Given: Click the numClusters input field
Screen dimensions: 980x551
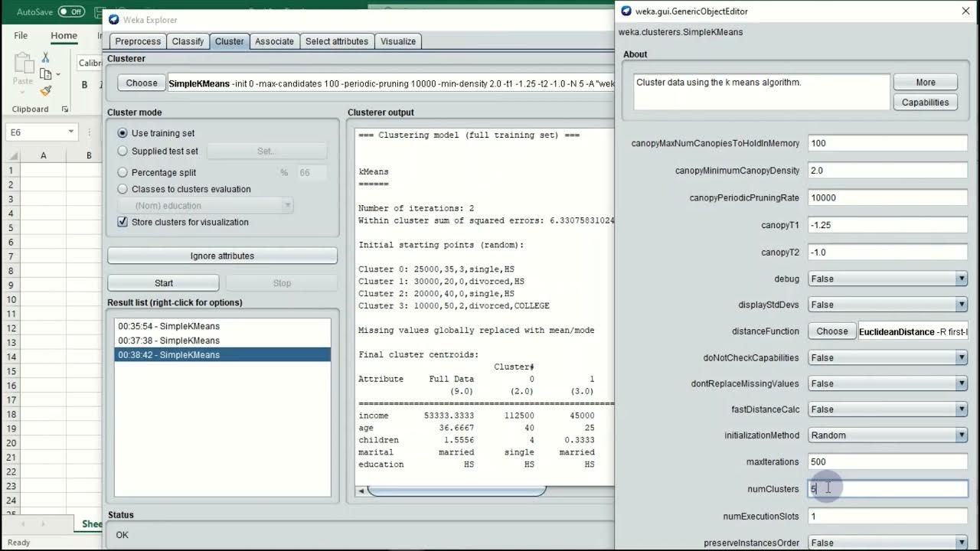Looking at the screenshot, I should click(x=888, y=488).
